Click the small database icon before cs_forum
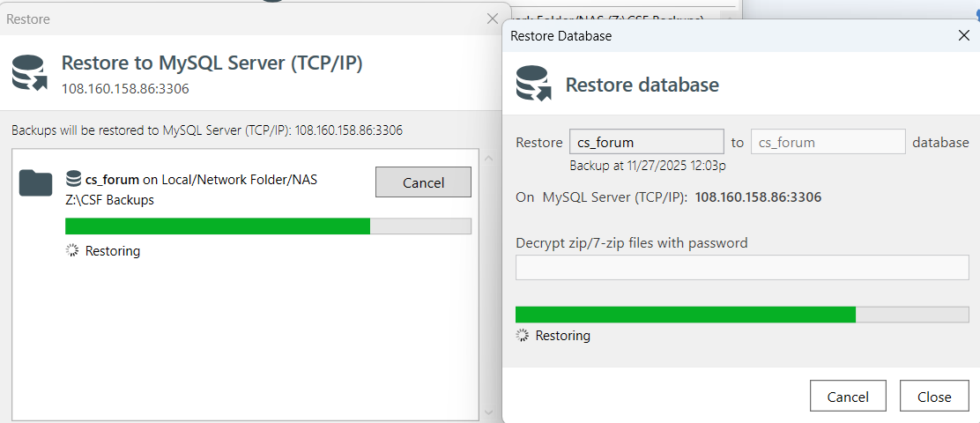The width and height of the screenshot is (980, 423). click(x=74, y=179)
